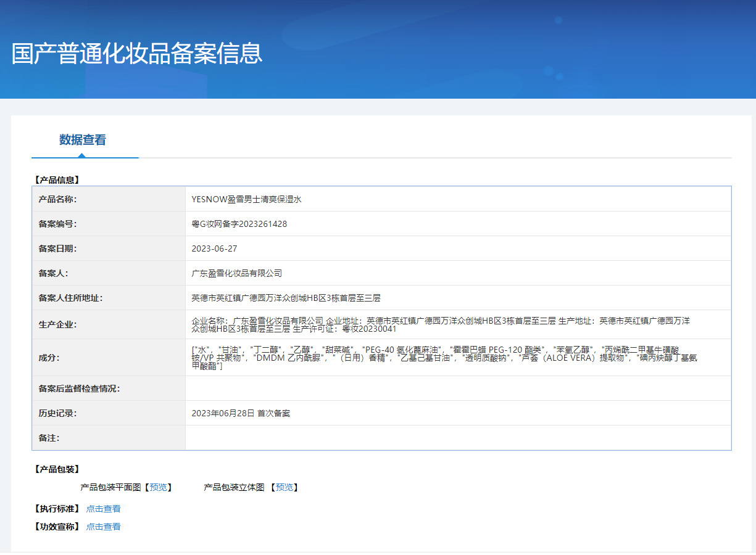Click the 预览 link for 产品包装立体图
The height and width of the screenshot is (555, 756).
285,487
